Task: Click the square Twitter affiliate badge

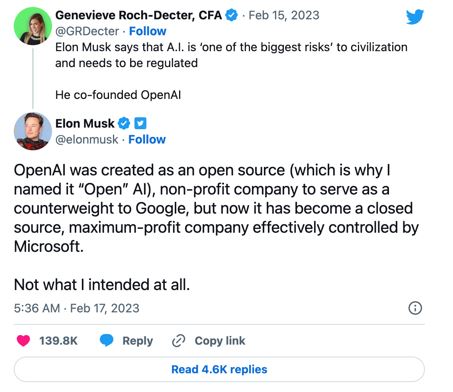Action: pyautogui.click(x=140, y=123)
